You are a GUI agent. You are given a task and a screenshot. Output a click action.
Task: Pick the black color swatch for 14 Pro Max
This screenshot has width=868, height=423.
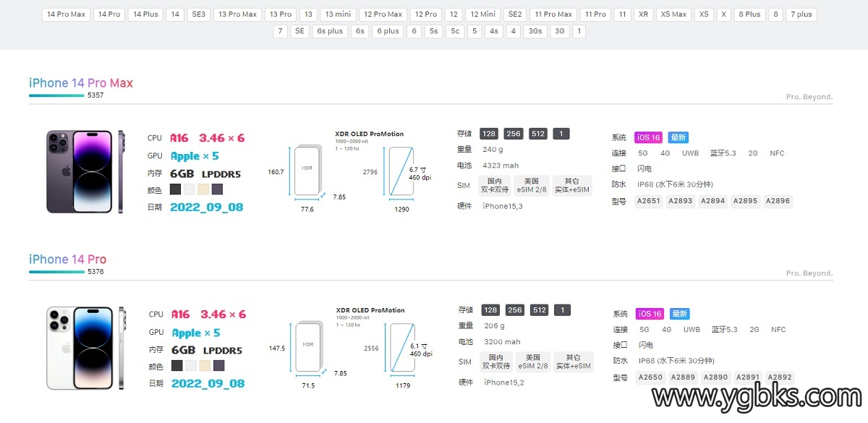(175, 189)
